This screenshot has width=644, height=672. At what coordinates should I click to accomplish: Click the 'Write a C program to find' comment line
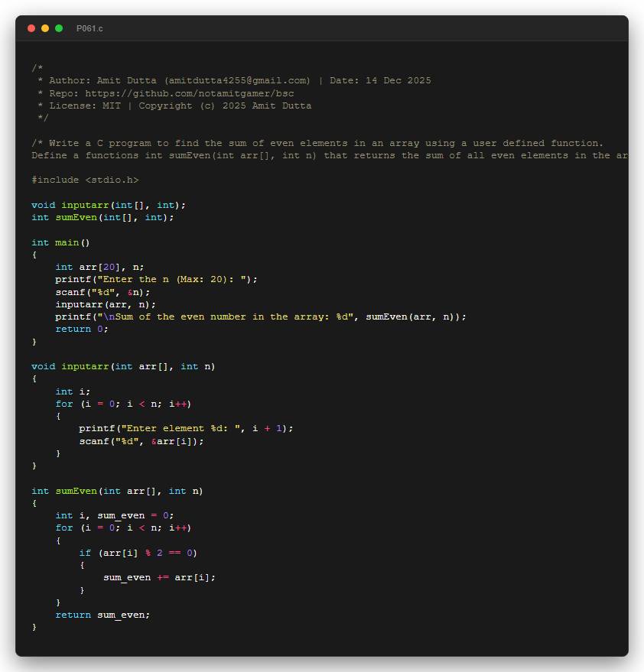pyautogui.click(x=317, y=143)
